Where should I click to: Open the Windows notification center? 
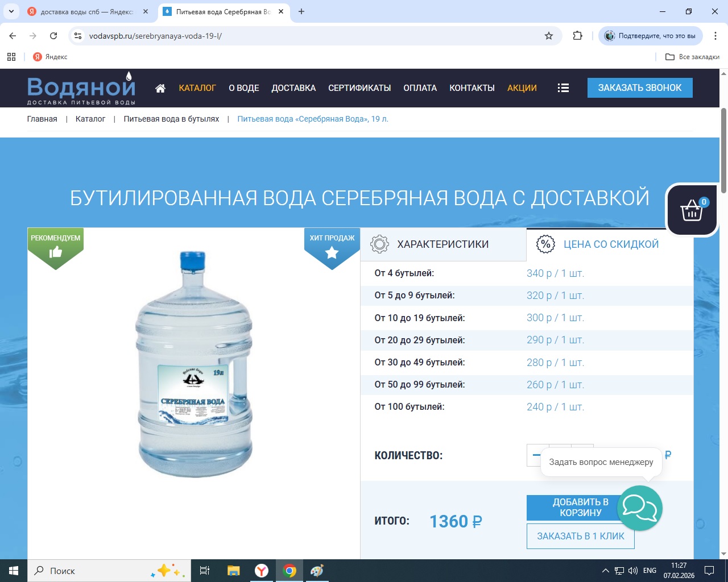[x=709, y=571]
